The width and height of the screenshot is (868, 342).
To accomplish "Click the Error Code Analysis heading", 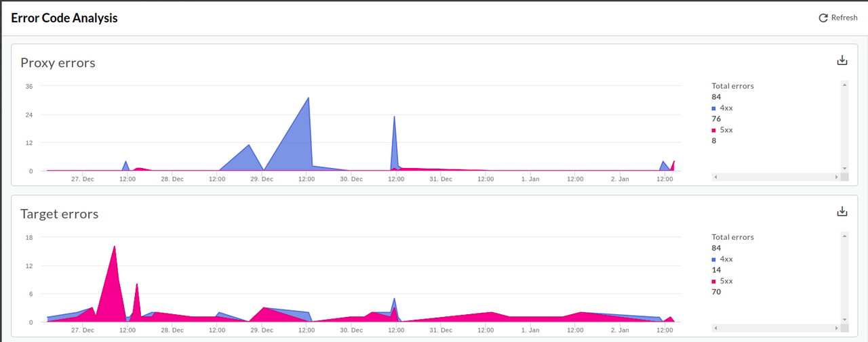I will tap(64, 18).
